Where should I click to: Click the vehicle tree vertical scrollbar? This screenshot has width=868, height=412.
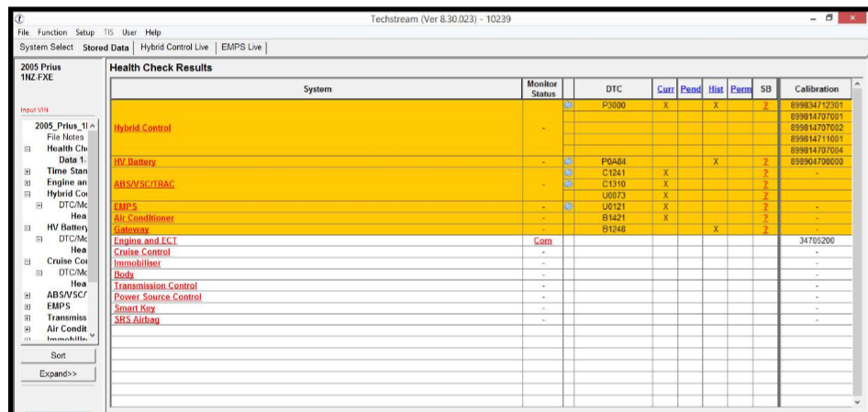click(x=93, y=206)
